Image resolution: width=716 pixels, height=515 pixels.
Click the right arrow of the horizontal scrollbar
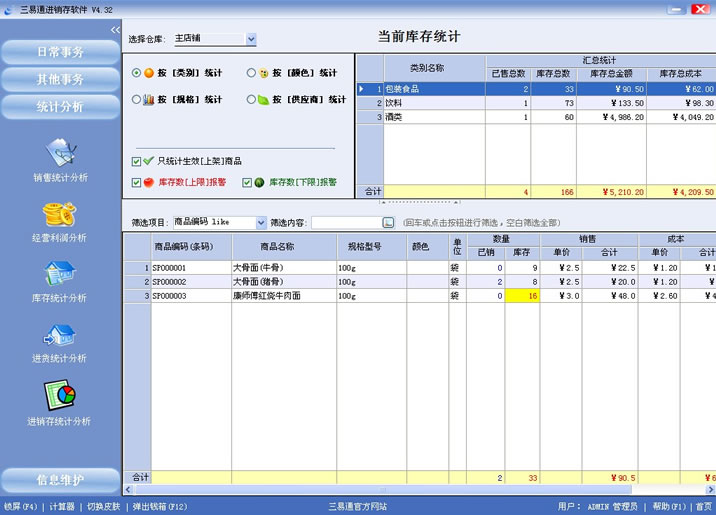(711, 490)
